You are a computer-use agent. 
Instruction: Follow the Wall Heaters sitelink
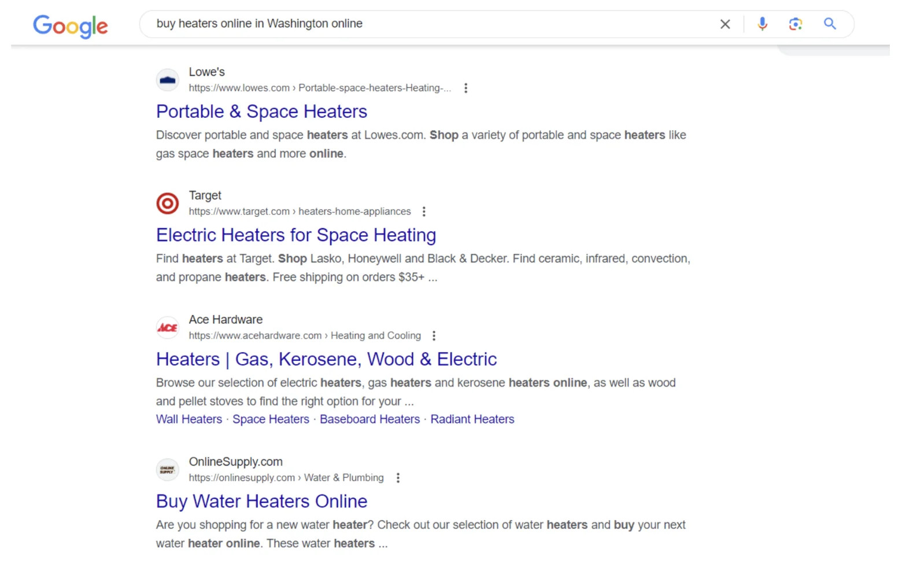[189, 419]
